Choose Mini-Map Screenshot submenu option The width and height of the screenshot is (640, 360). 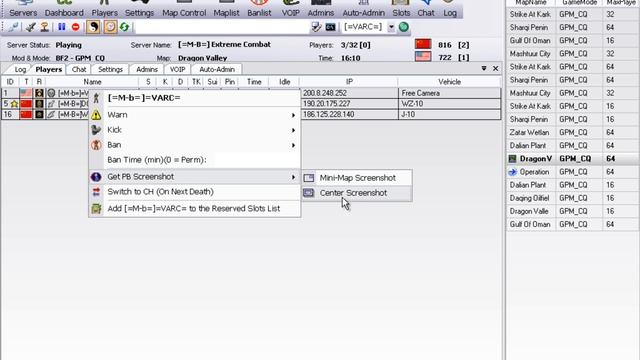tap(357, 178)
